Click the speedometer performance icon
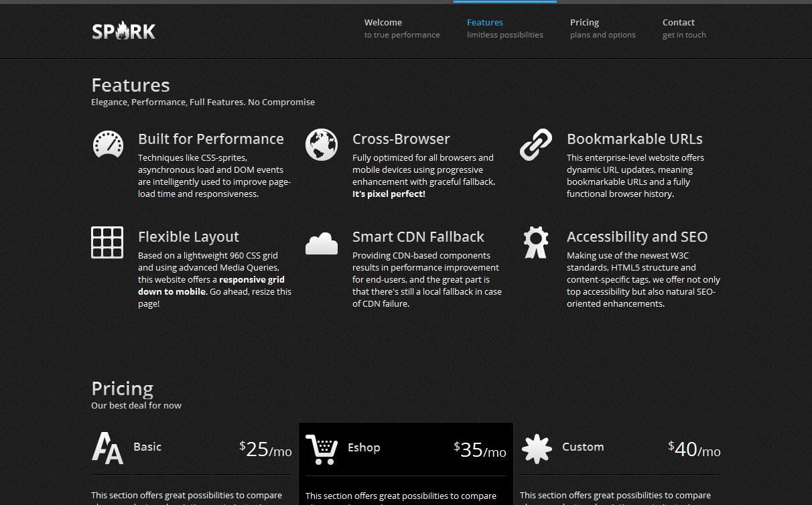This screenshot has width=812, height=505. pos(107,145)
